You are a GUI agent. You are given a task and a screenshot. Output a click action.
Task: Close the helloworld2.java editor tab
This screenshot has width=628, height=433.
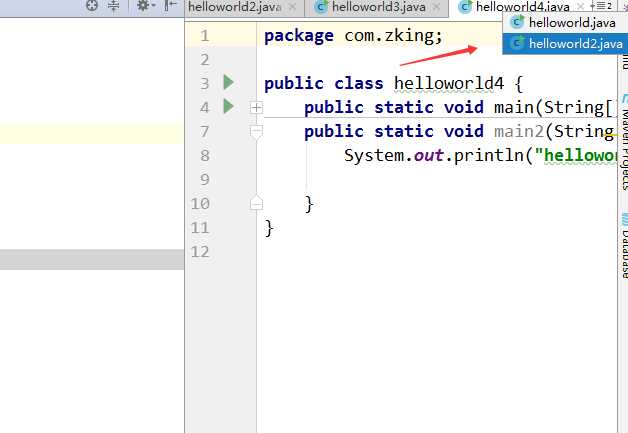point(293,7)
